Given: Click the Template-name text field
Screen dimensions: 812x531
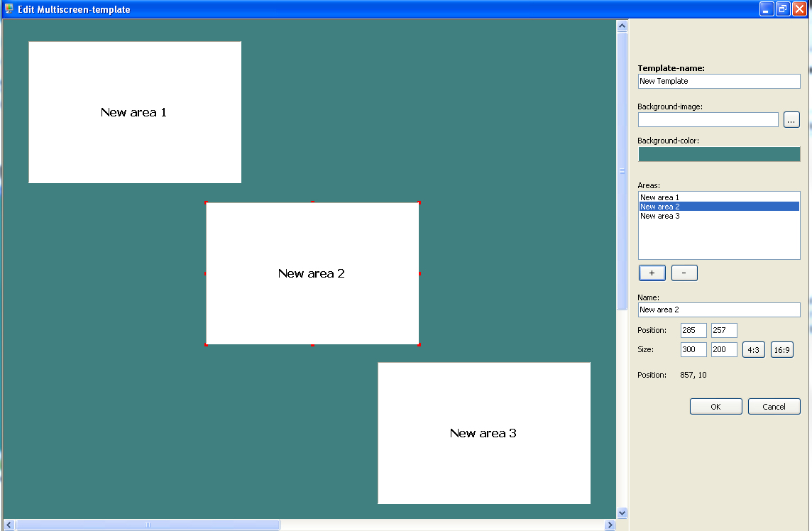Looking at the screenshot, I should pyautogui.click(x=719, y=82).
